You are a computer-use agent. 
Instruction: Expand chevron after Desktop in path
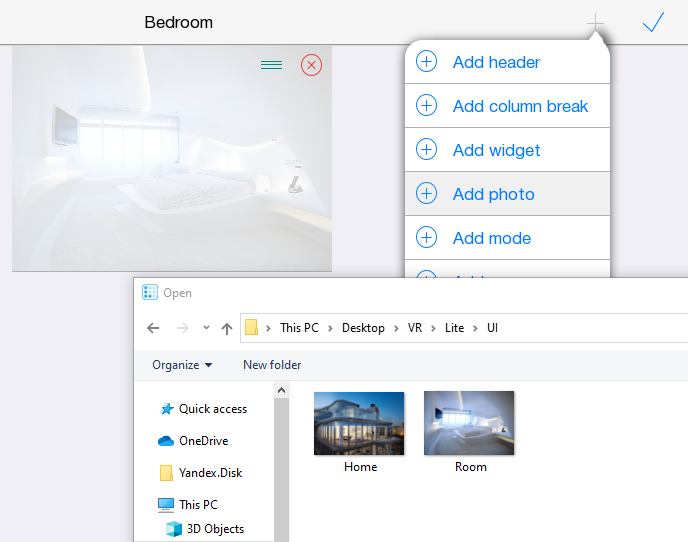click(396, 328)
